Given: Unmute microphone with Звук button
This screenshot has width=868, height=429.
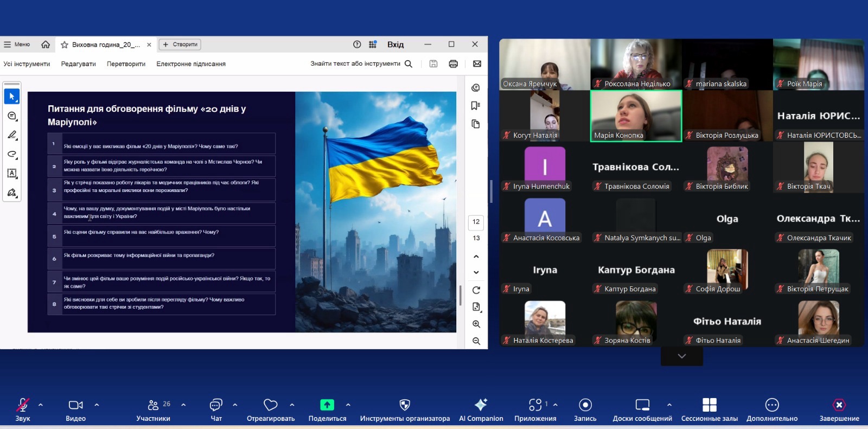Looking at the screenshot, I should (x=22, y=405).
